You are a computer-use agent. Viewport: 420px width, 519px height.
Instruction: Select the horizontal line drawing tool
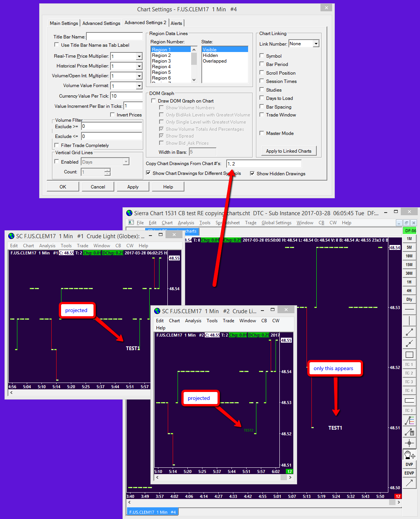[409, 309]
